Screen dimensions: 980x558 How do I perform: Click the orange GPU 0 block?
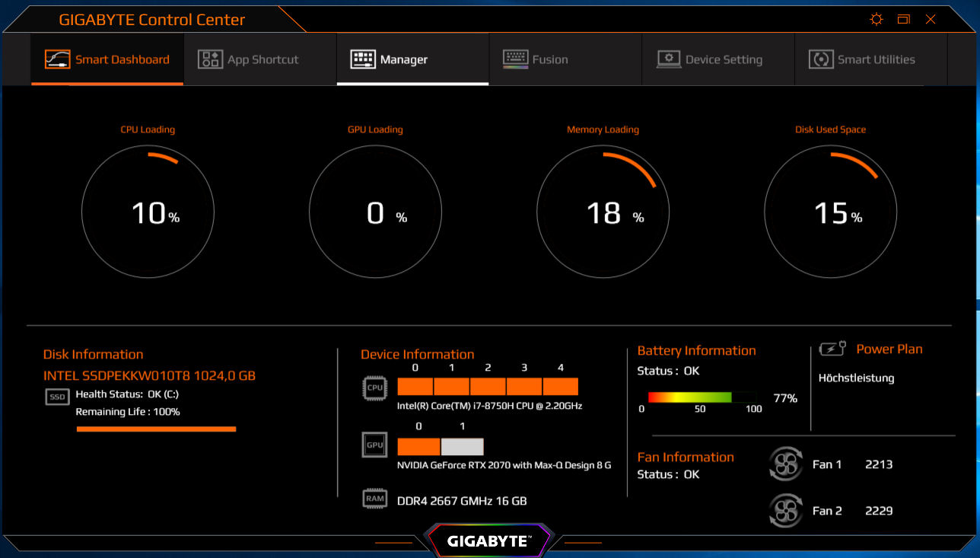418,447
